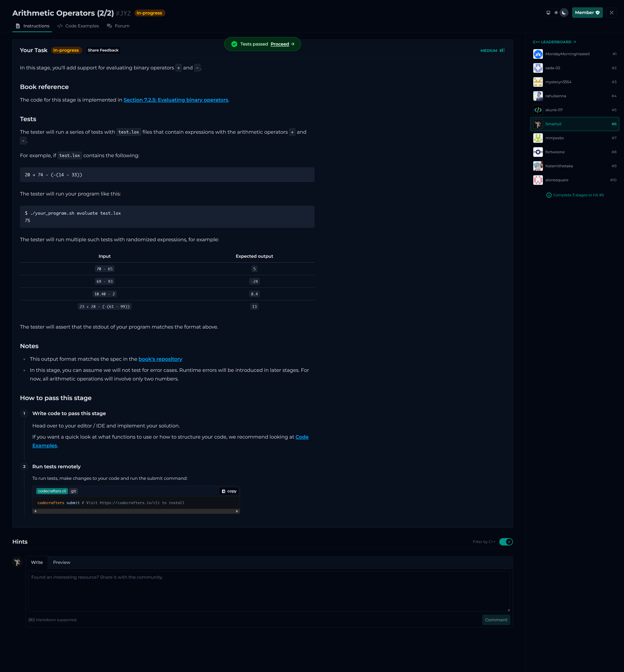Toggle the Filter by C++ switch
This screenshot has height=672, width=624.
click(x=506, y=542)
